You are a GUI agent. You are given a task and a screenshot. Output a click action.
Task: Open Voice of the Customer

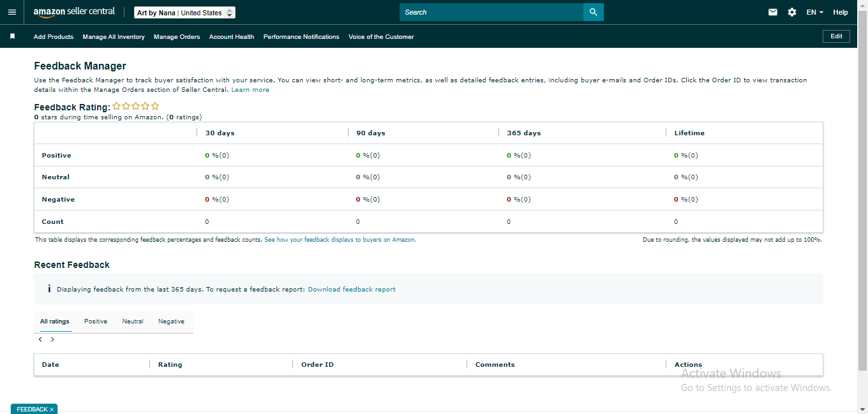(381, 37)
